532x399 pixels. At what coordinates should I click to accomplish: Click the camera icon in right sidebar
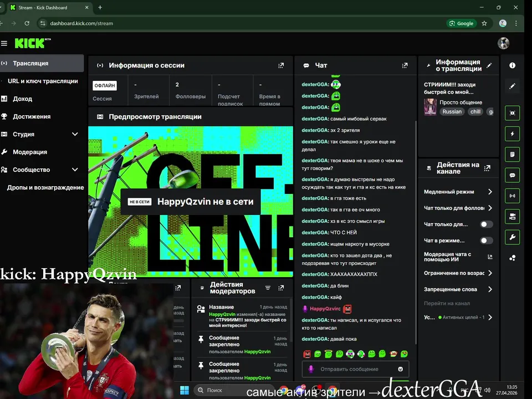[512, 217]
